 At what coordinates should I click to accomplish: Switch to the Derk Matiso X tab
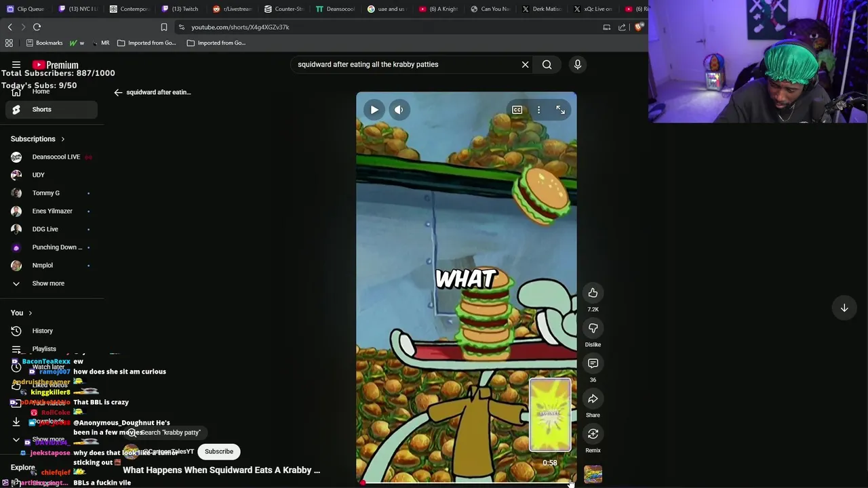[541, 9]
